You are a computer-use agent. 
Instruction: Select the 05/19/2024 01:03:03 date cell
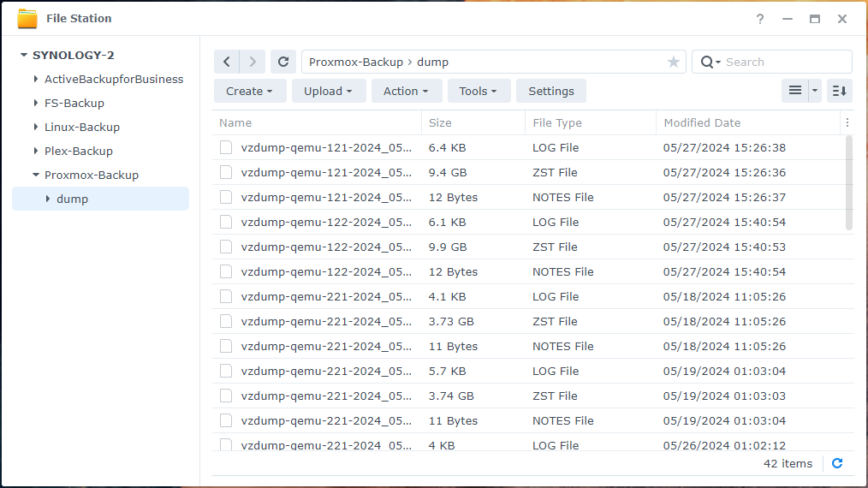pyautogui.click(x=724, y=396)
